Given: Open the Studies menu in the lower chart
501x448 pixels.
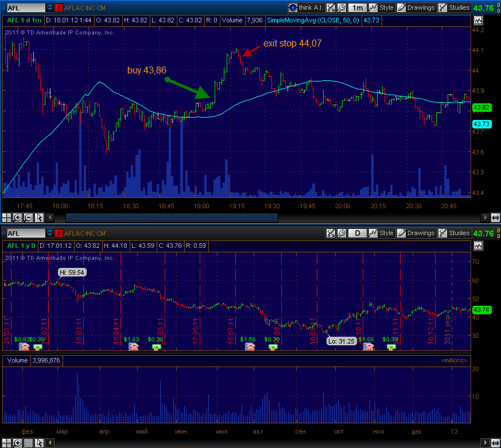Looking at the screenshot, I should point(454,233).
